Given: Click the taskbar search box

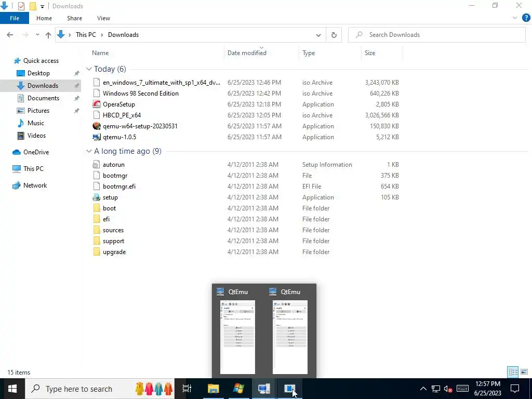Looking at the screenshot, I should pos(100,389).
